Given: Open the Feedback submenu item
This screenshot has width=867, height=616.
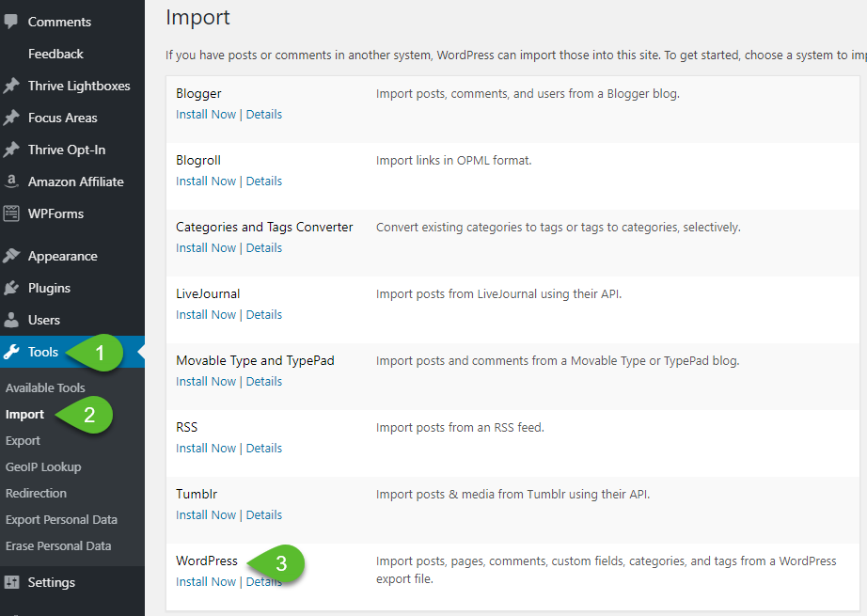Looking at the screenshot, I should tap(55, 54).
